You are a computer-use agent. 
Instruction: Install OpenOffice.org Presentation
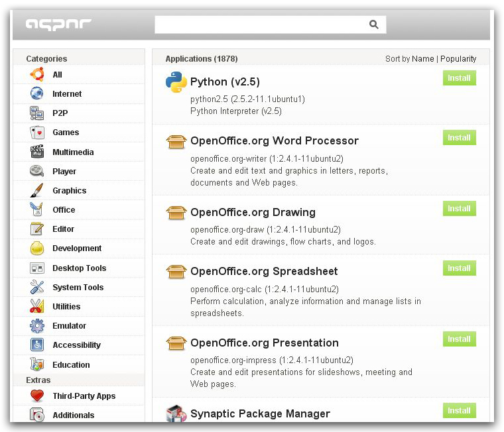tap(460, 339)
